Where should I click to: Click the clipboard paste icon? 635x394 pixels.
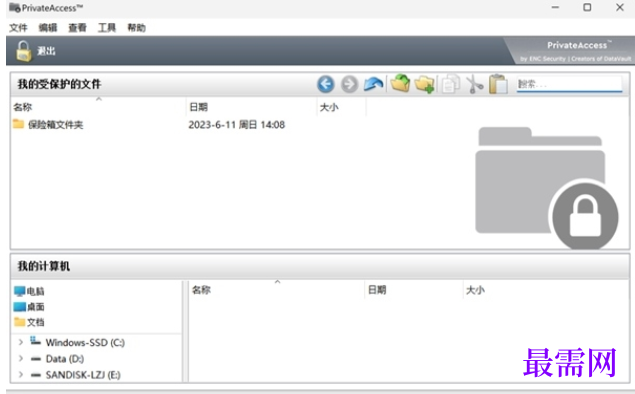coord(498,84)
